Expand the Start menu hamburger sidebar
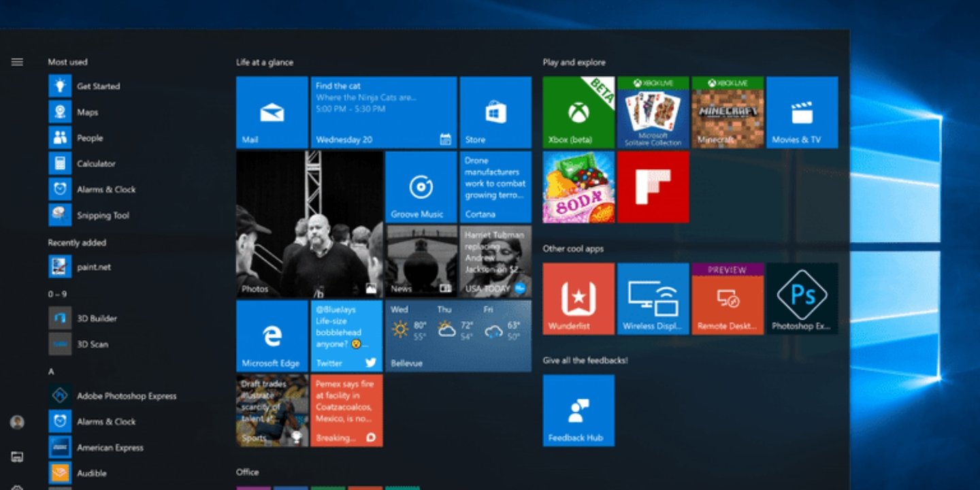The image size is (980, 490). coord(17,61)
